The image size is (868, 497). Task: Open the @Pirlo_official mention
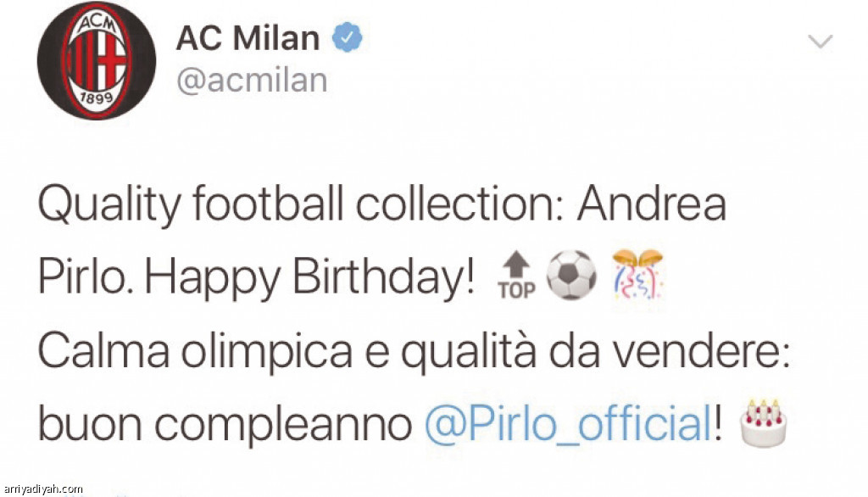coord(569,425)
